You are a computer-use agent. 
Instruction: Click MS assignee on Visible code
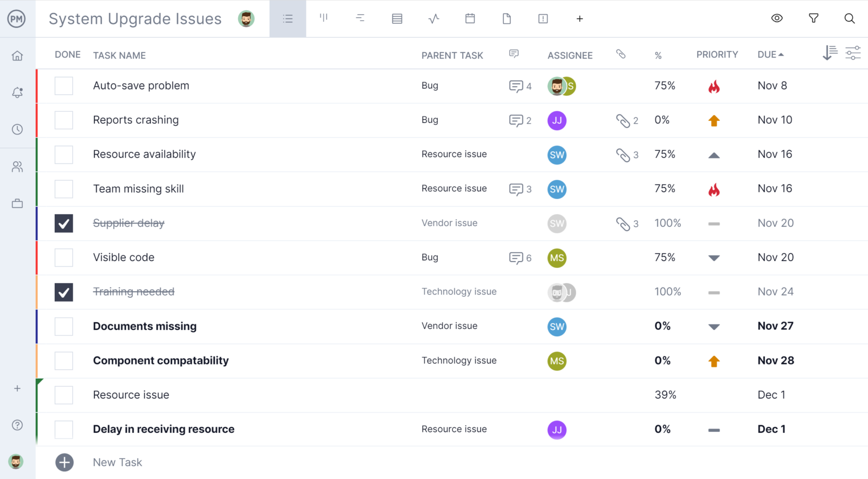557,258
